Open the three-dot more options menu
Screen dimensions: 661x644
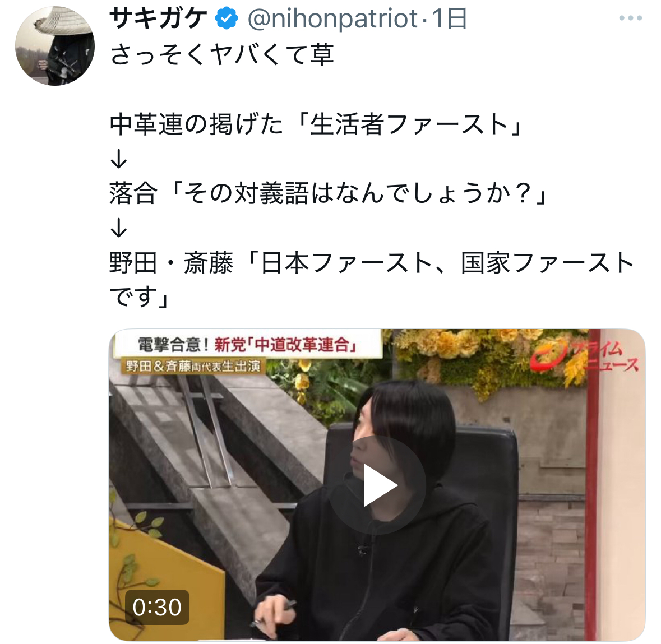[x=630, y=18]
